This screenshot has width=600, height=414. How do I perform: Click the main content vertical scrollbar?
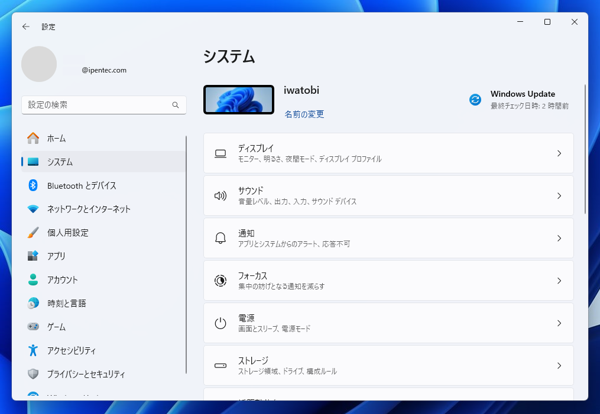(x=585, y=149)
